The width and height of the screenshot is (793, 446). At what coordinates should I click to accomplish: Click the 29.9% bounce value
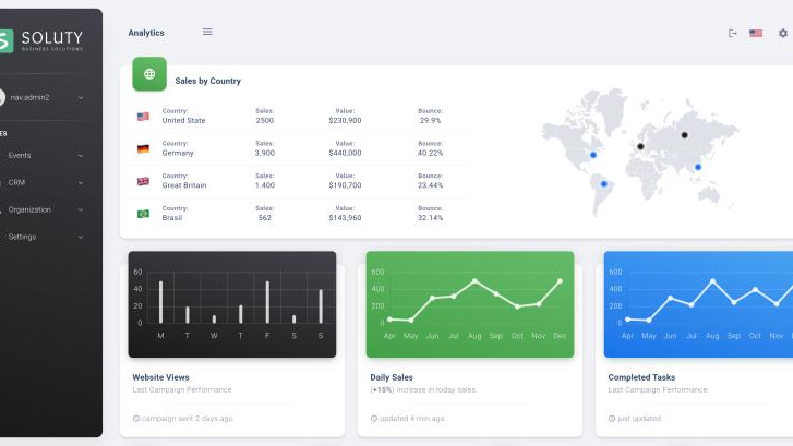point(430,120)
